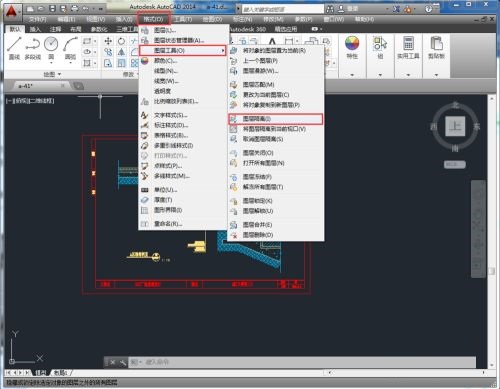Expand the Layer Tools (图层工具) submenu
500x389 pixels.
coord(183,50)
